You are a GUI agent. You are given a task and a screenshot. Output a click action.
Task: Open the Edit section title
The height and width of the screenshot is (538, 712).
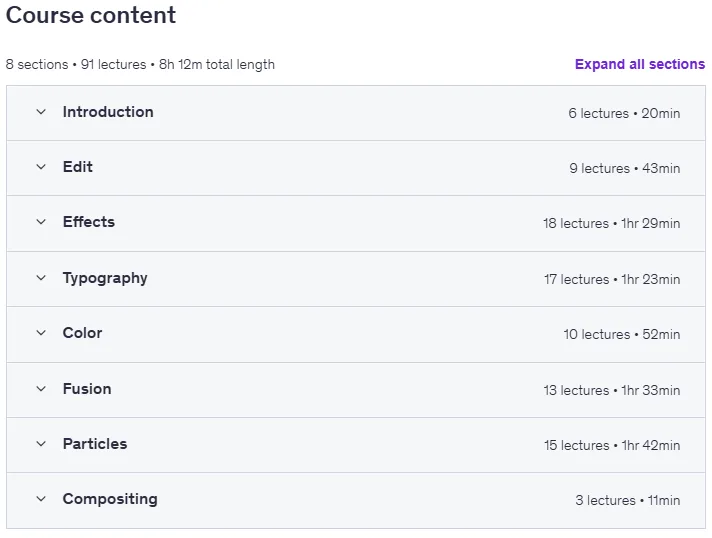[x=78, y=167]
